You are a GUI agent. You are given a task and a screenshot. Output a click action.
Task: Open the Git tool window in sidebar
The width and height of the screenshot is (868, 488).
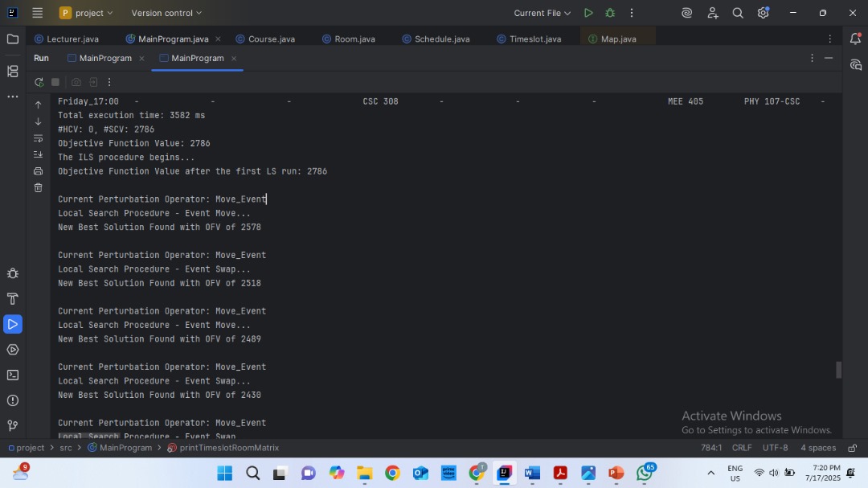12,425
